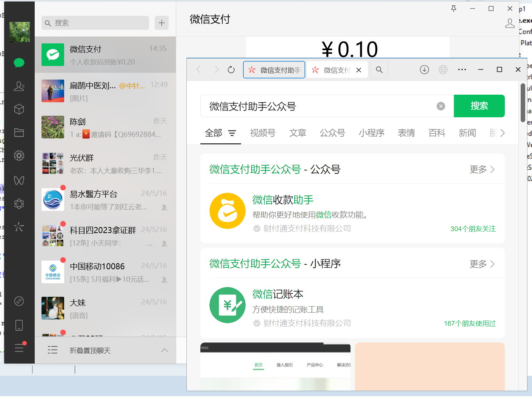Switch to the 视频号 tab

pyautogui.click(x=263, y=133)
